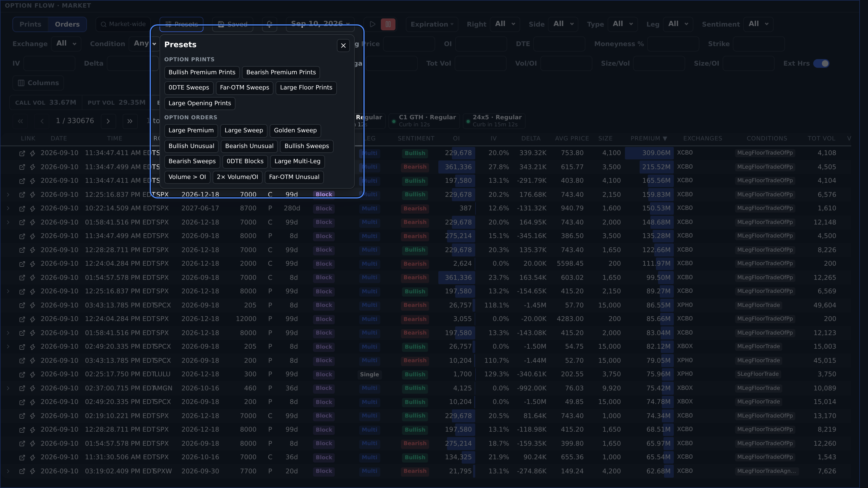Click the refresh icon beside Saved

[x=269, y=24]
